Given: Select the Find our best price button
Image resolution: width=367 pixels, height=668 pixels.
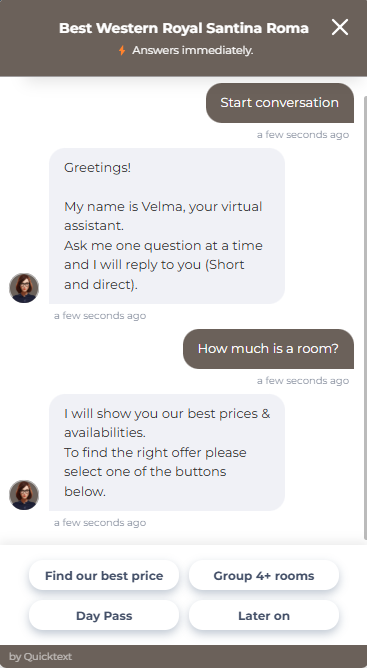Looking at the screenshot, I should pyautogui.click(x=104, y=576).
